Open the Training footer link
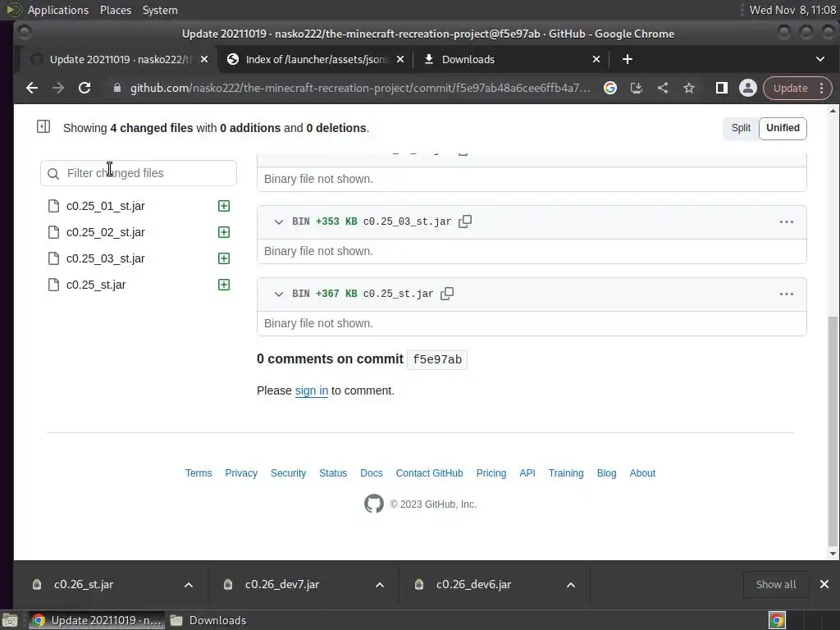 (x=566, y=473)
